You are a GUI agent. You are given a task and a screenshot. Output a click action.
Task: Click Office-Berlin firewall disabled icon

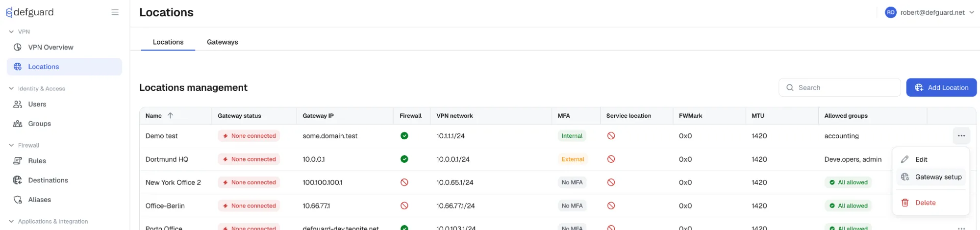(404, 205)
